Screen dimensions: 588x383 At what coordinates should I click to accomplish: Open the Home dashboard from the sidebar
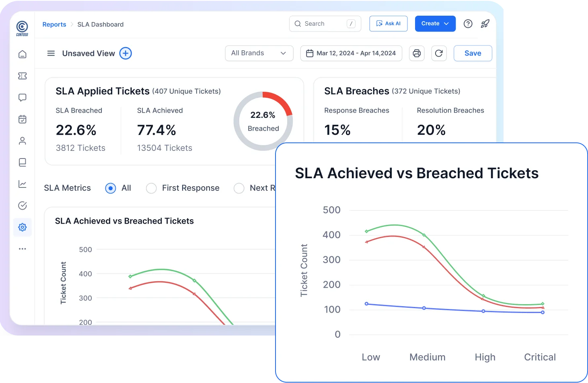[22, 54]
